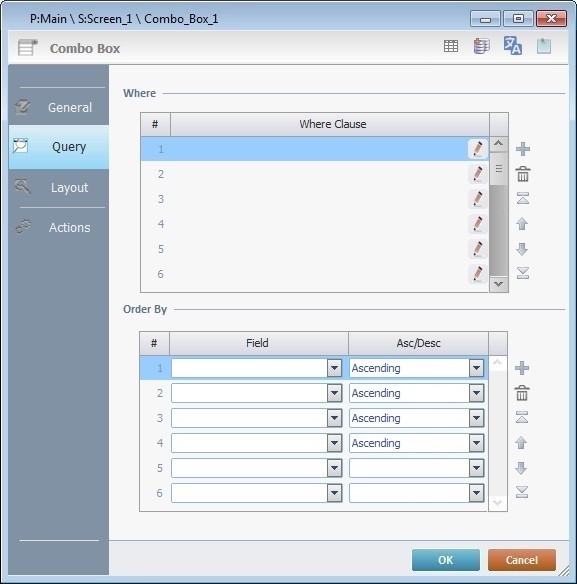The width and height of the screenshot is (577, 584).
Task: Delete selected Where clause with trash icon
Action: pyautogui.click(x=523, y=174)
